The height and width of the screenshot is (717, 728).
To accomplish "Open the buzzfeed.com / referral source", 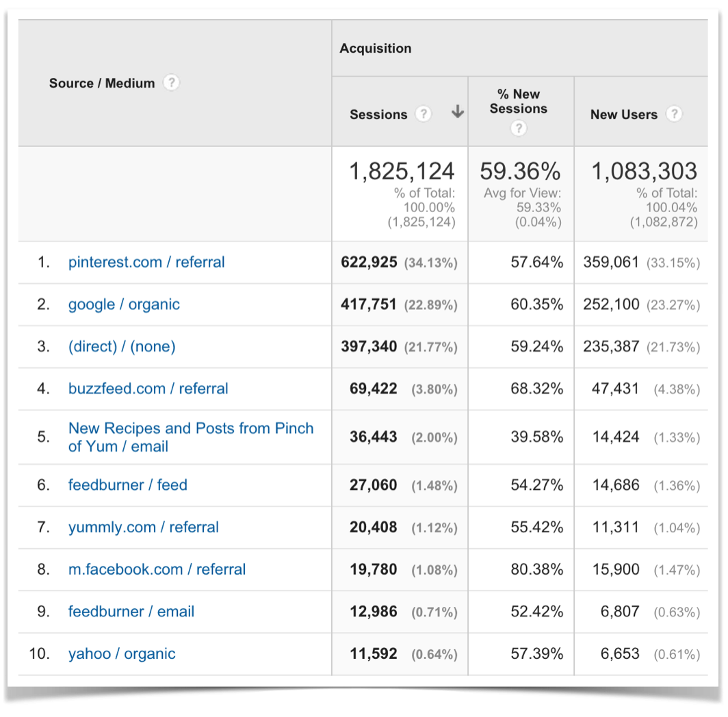I will coord(148,388).
